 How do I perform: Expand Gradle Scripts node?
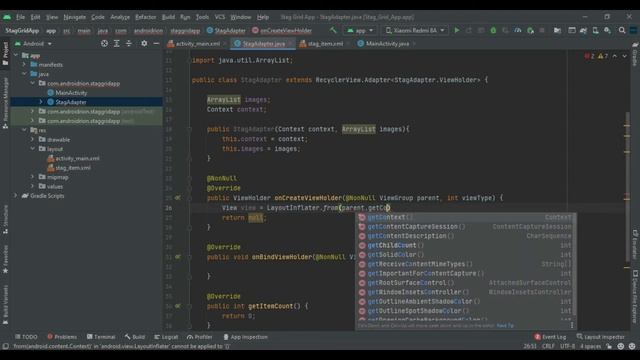pyautogui.click(x=16, y=196)
